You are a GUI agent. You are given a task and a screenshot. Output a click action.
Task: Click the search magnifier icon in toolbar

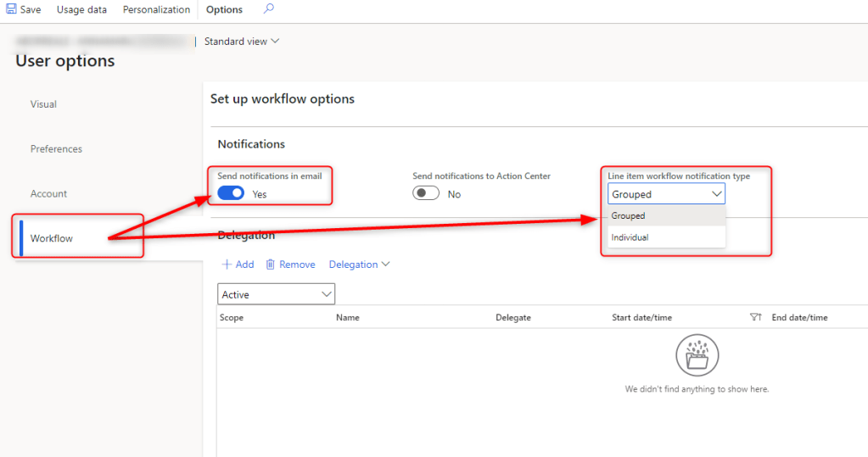(268, 9)
